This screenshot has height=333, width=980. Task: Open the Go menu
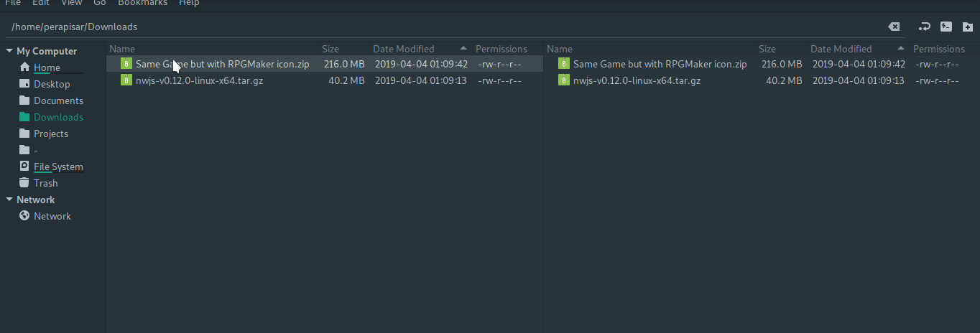pos(100,3)
